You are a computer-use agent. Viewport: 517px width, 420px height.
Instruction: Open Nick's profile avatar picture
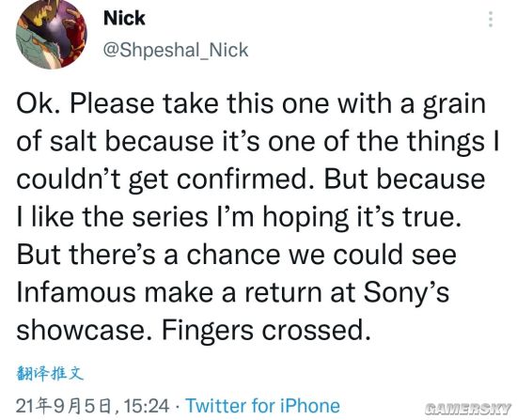coord(51,34)
